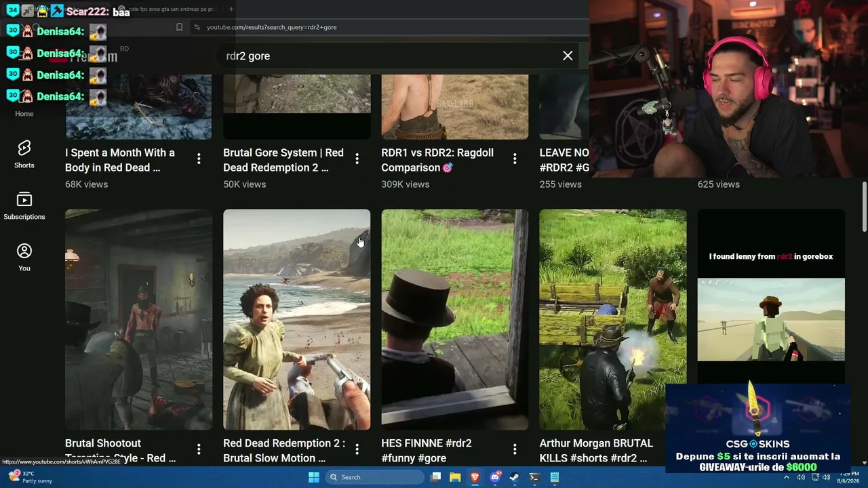
Task: Open the You page icon in sidebar
Action: (x=24, y=257)
